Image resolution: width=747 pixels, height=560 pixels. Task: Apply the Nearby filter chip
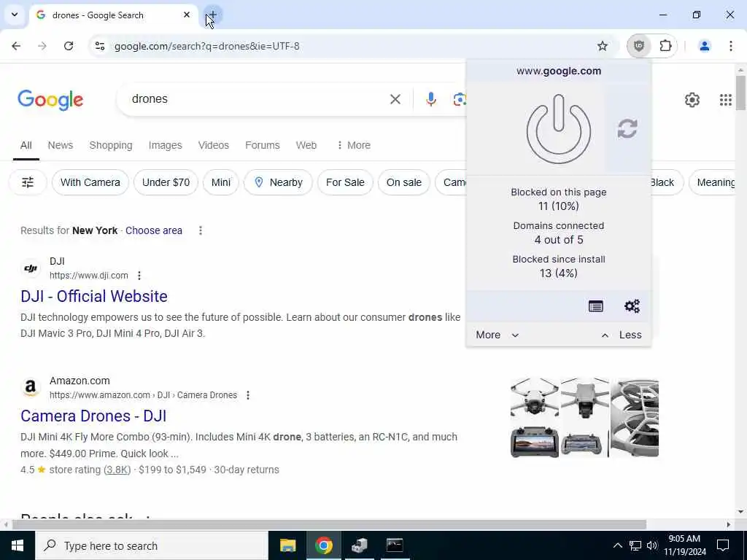(278, 182)
